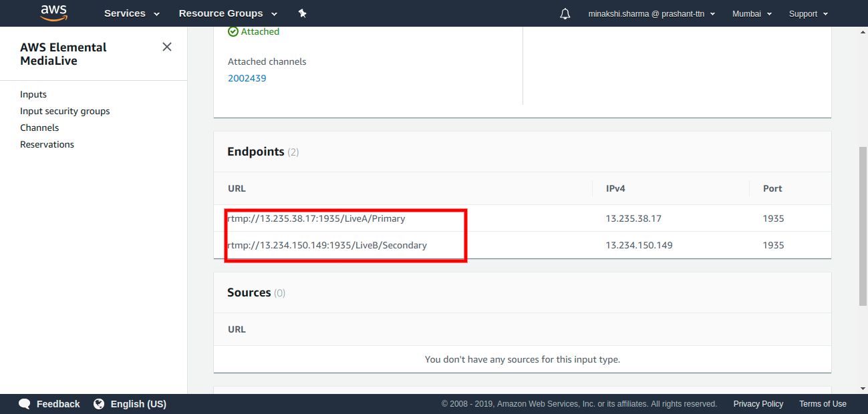Open the notifications bell
The width and height of the screenshot is (868, 414).
click(x=565, y=13)
